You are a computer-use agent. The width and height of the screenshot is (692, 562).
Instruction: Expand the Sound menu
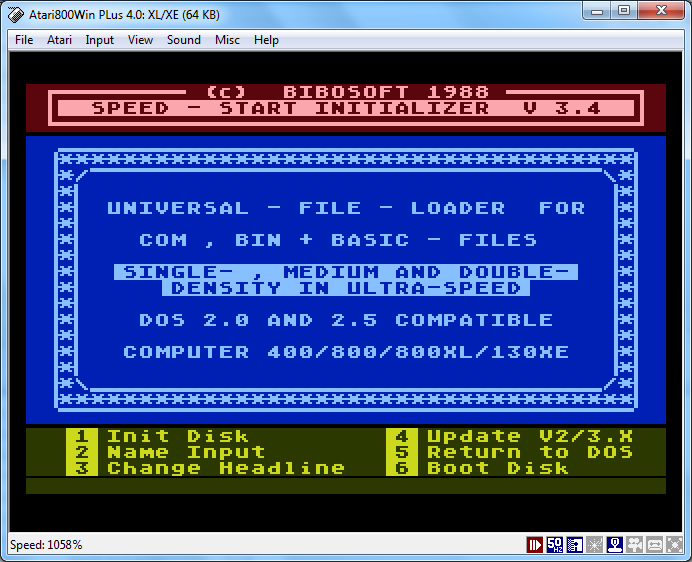183,40
